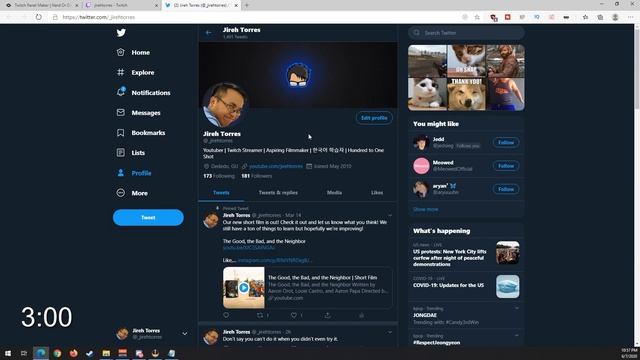Viewport: 640px width, 360px height.
Task: Open account switcher chevron at bottom left
Action: coord(184,334)
